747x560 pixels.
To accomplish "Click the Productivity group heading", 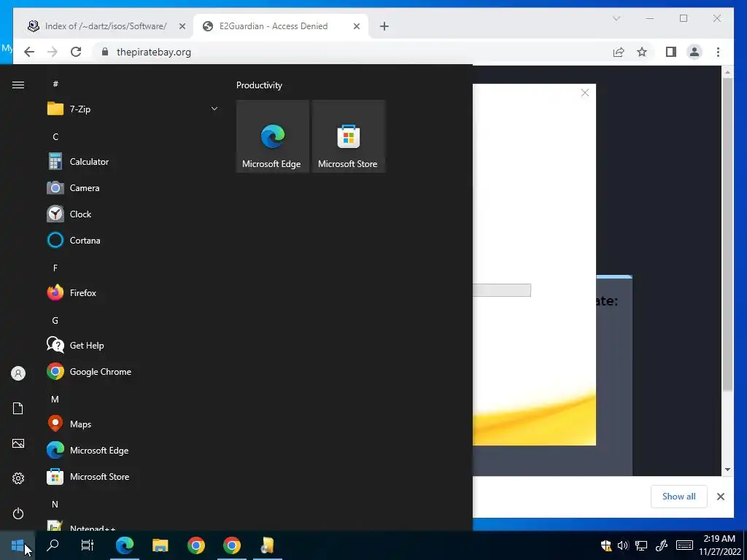I will click(259, 85).
